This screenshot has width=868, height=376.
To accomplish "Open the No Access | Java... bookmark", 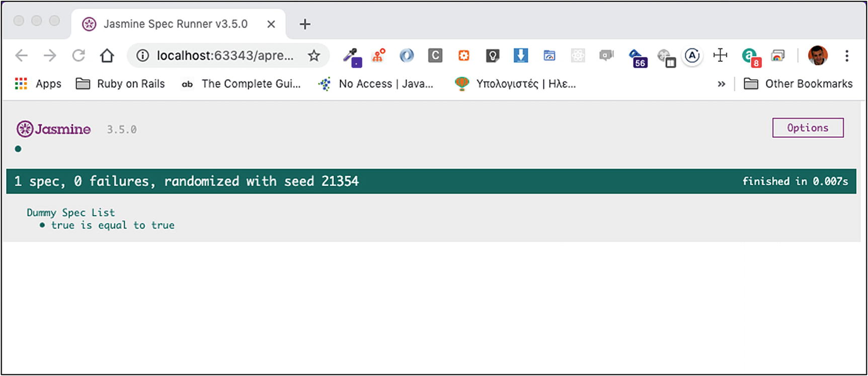I will tap(376, 84).
